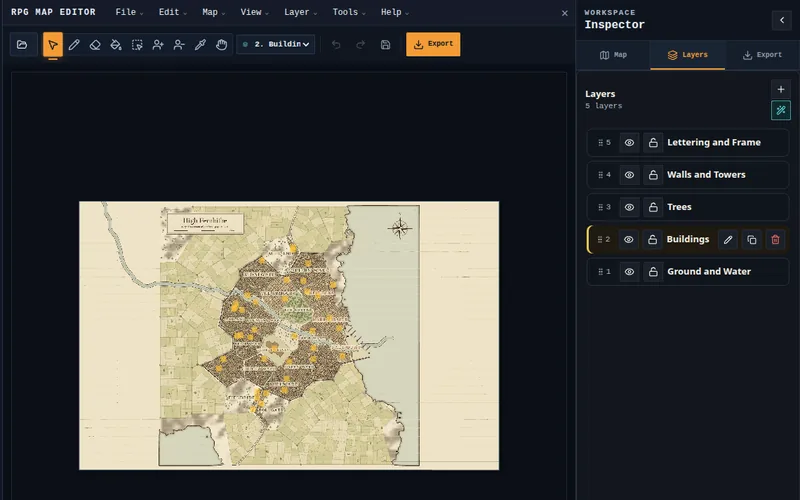
Task: Lock the Trees layer
Action: tap(653, 207)
